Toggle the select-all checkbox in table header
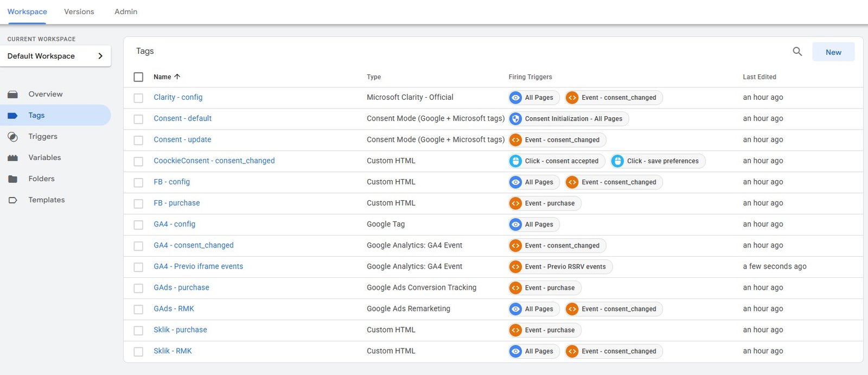The image size is (868, 375). [138, 77]
